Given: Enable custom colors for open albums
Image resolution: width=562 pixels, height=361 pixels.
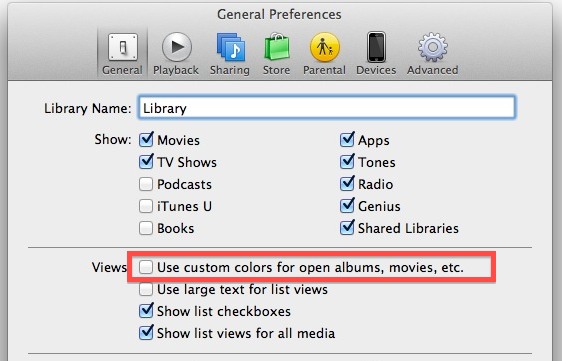Looking at the screenshot, I should click(x=146, y=267).
